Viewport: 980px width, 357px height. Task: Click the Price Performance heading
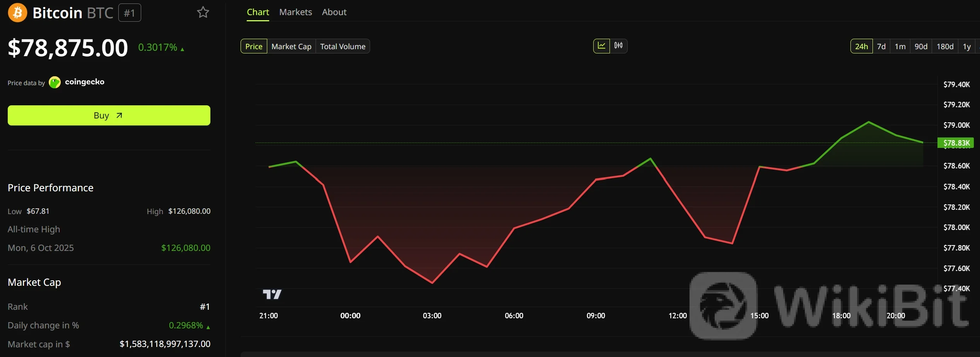point(51,188)
